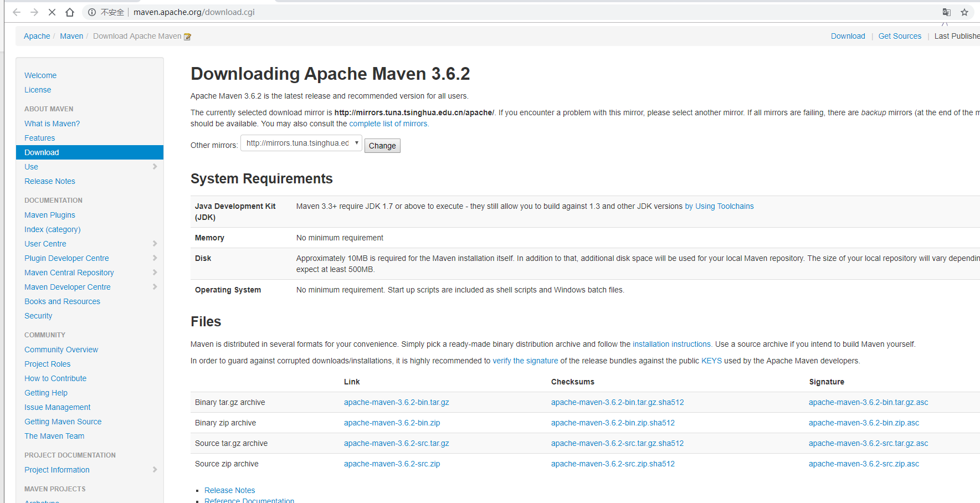Viewport: 980px width, 503px height.
Task: Select Release Notes in the sidebar
Action: pyautogui.click(x=50, y=181)
